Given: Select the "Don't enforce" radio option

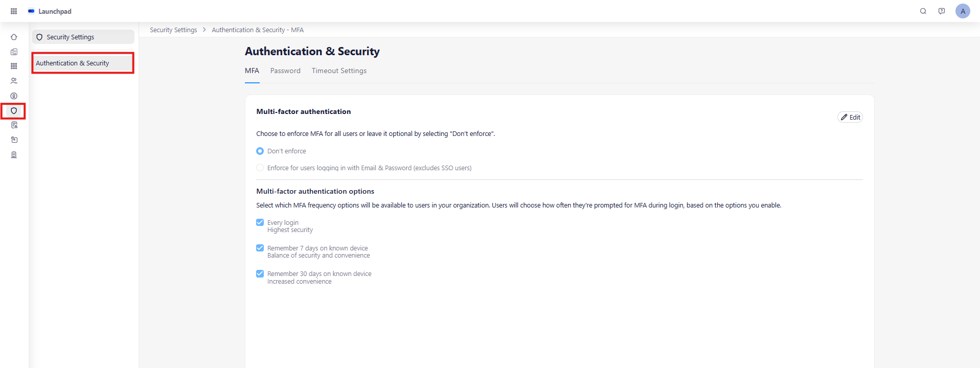Looking at the screenshot, I should click(x=260, y=151).
